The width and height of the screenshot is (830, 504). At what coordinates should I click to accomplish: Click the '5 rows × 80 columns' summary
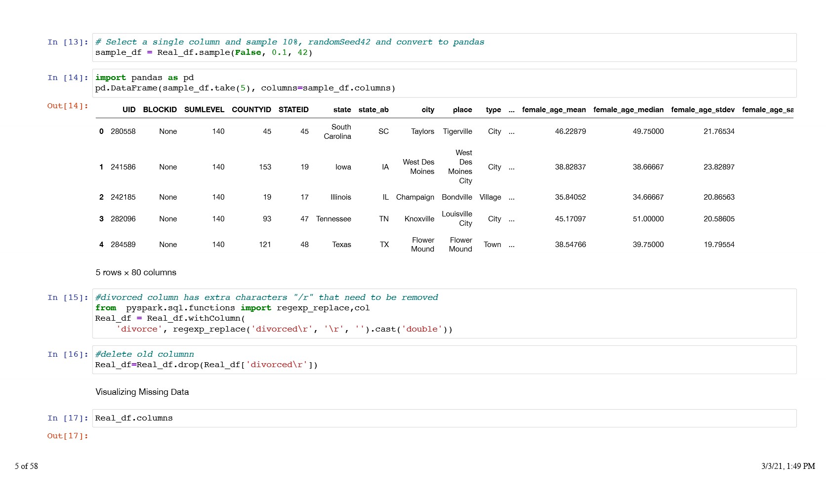pyautogui.click(x=136, y=272)
